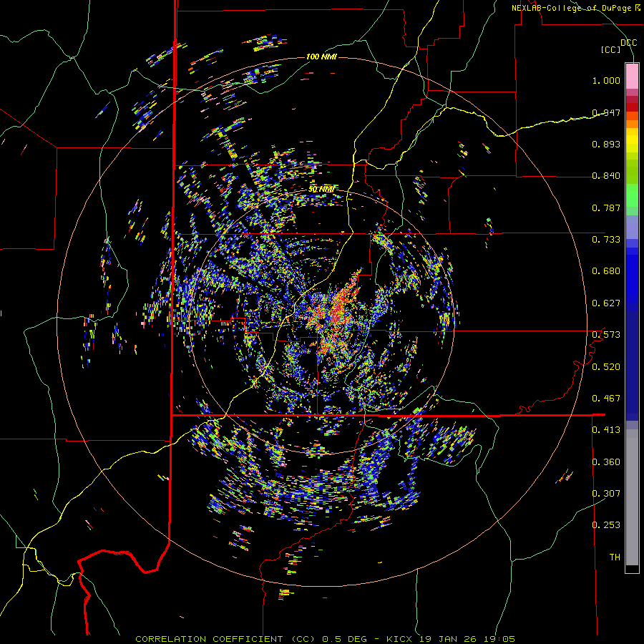Select the KICX station identifier
644x644 pixels.
pyautogui.click(x=399, y=639)
